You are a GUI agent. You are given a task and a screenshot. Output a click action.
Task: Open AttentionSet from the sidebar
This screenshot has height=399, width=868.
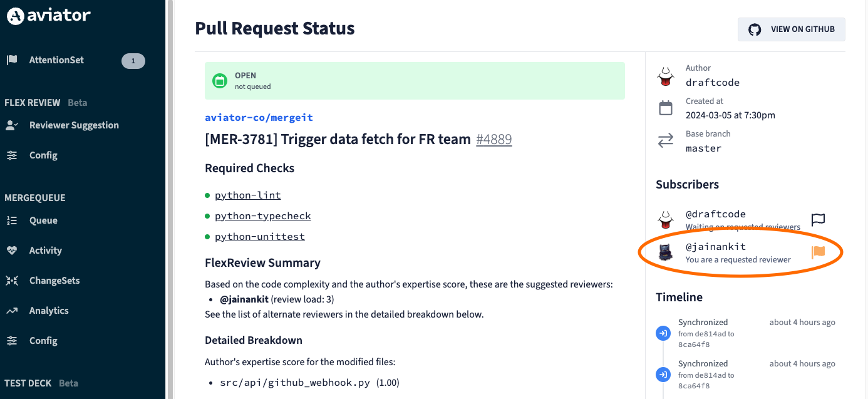(x=56, y=60)
